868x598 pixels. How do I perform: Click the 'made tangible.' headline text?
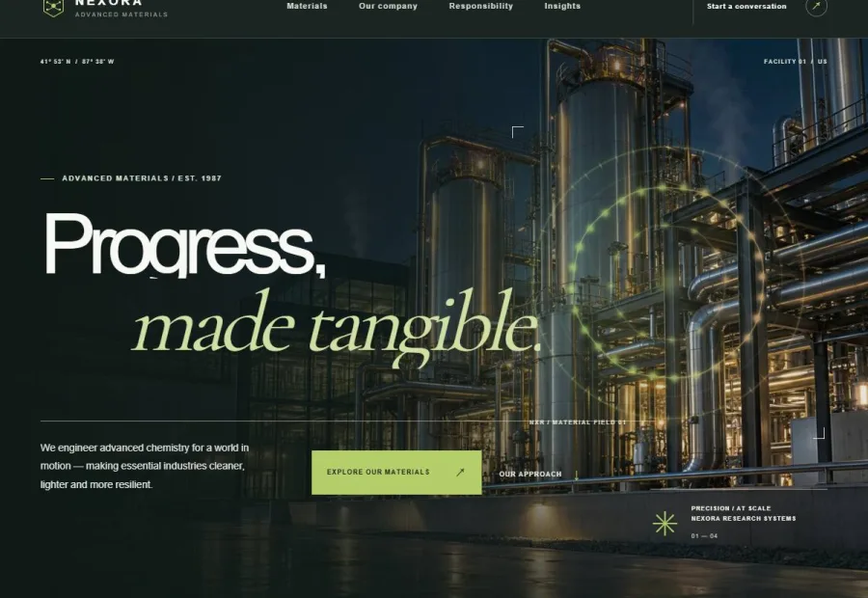point(336,327)
